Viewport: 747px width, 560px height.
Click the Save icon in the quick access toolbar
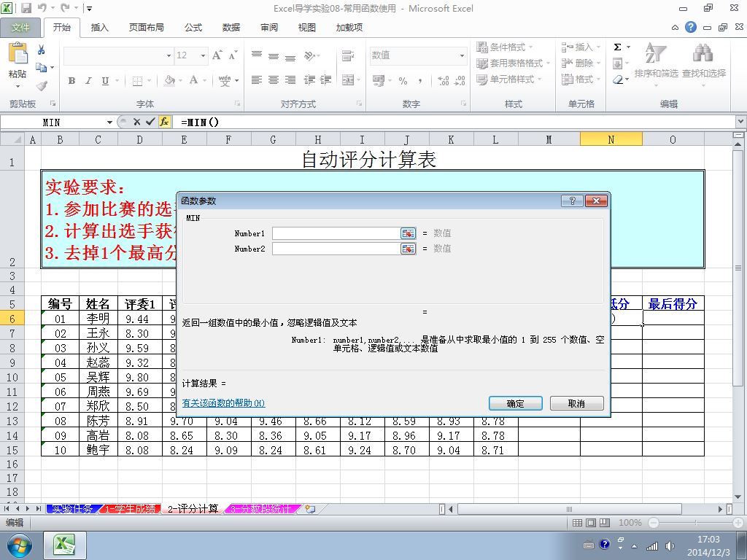coord(26,8)
